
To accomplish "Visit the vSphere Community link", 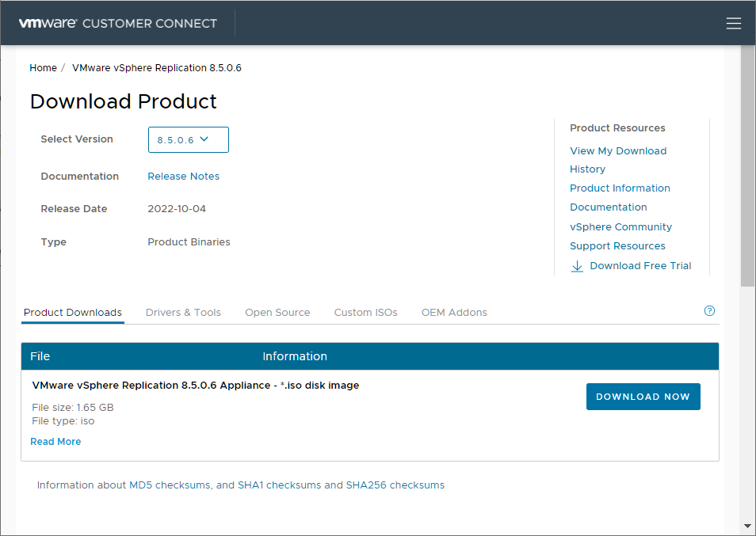I will click(620, 226).
